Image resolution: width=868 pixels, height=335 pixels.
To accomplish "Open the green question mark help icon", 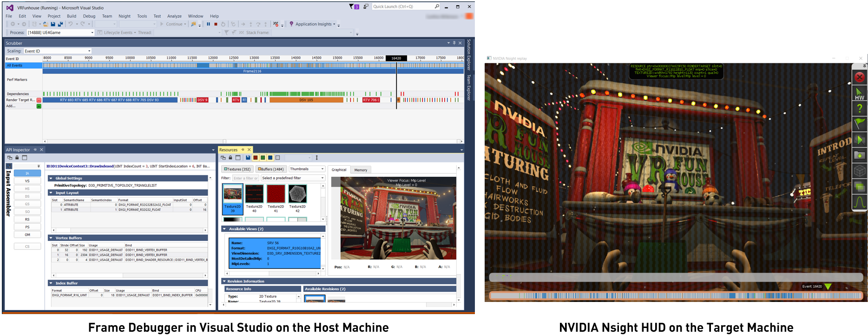I will 859,109.
